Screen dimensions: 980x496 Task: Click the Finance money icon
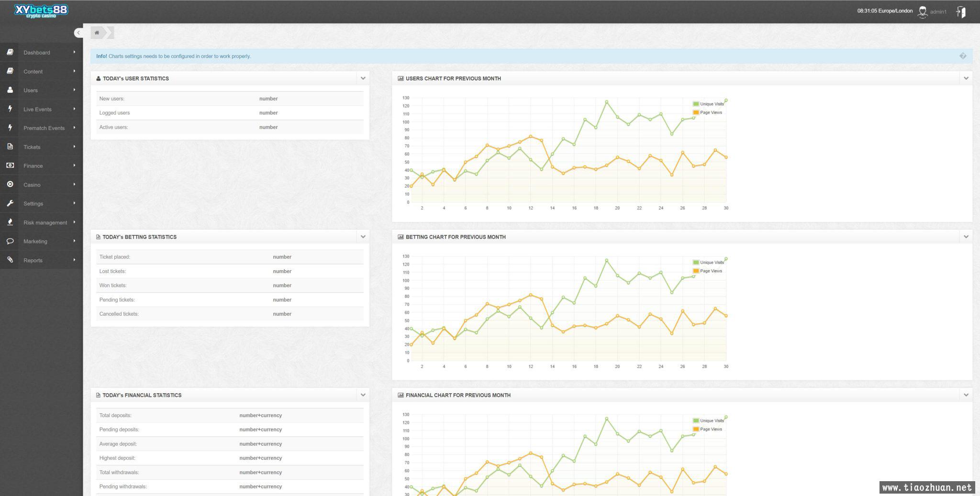(10, 165)
